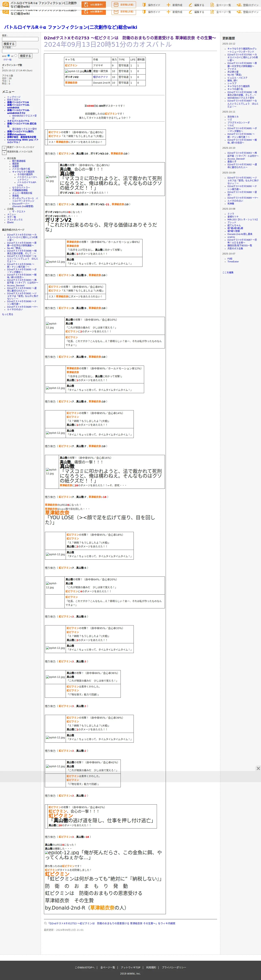Open バトロイ駄弁り板 link
Image resolution: width=261 pixels, height=980 pixels.
21,169
